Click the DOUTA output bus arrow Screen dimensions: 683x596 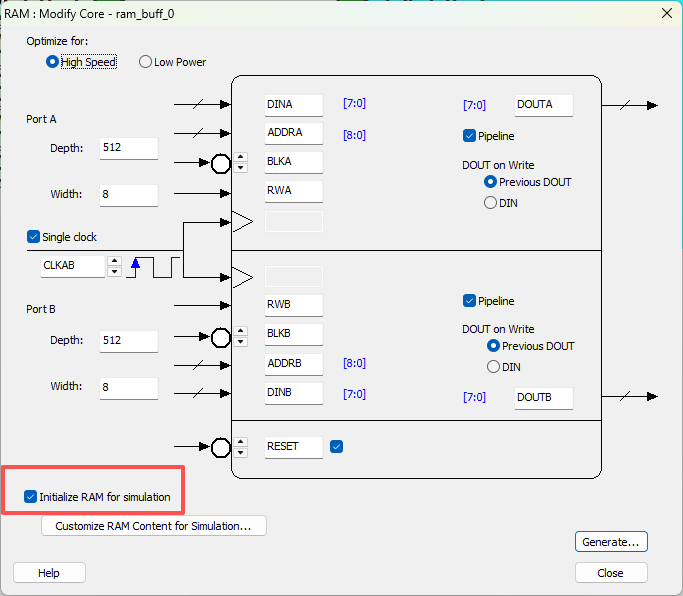click(x=630, y=105)
